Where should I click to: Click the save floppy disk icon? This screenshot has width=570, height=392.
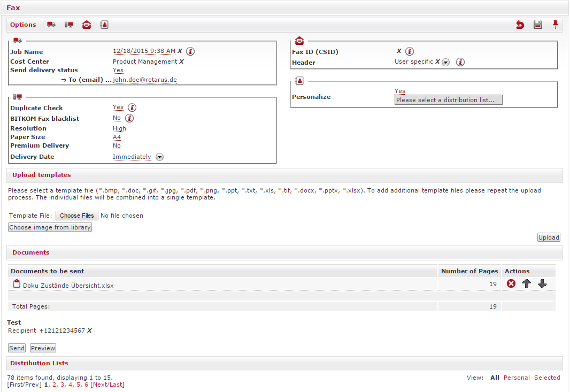point(538,25)
